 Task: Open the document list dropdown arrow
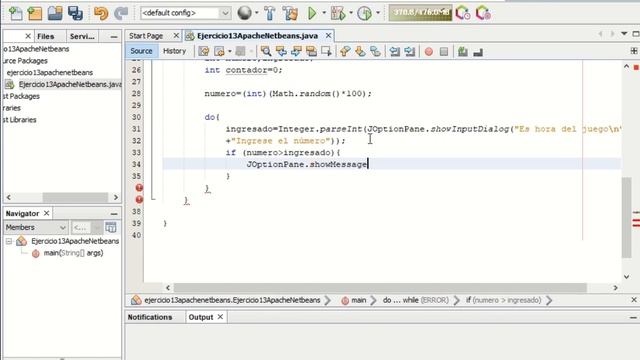coord(624,33)
